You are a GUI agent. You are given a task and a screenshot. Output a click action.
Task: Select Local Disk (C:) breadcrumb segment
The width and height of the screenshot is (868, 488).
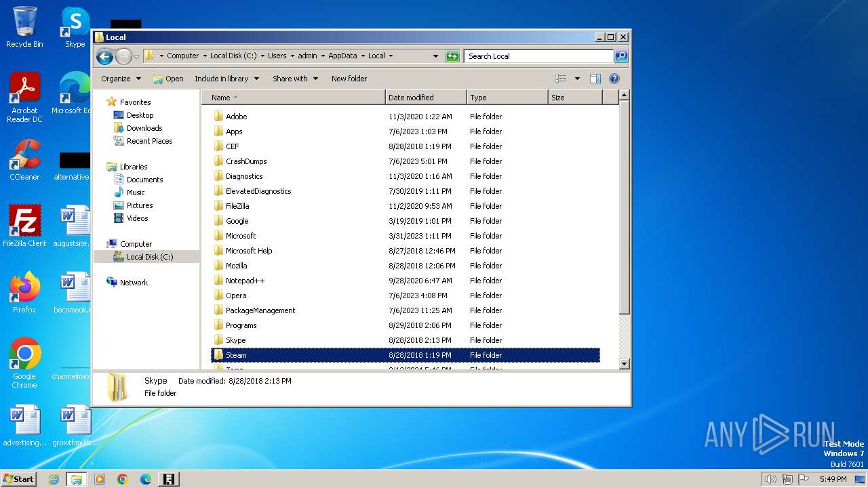coord(233,56)
